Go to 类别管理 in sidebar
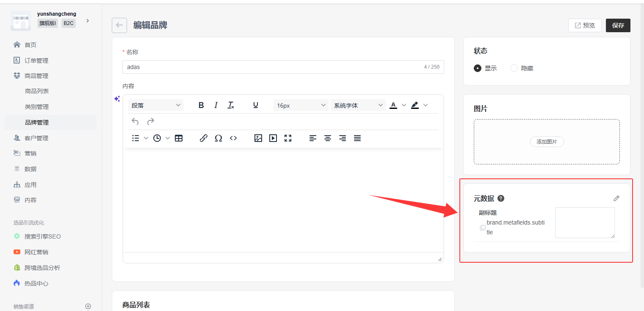The width and height of the screenshot is (644, 311). pos(37,107)
